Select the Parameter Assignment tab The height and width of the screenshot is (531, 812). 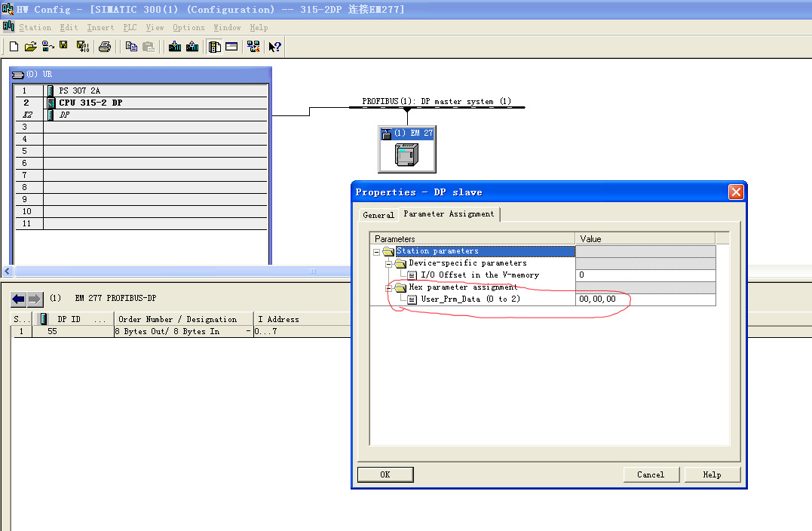coord(449,213)
